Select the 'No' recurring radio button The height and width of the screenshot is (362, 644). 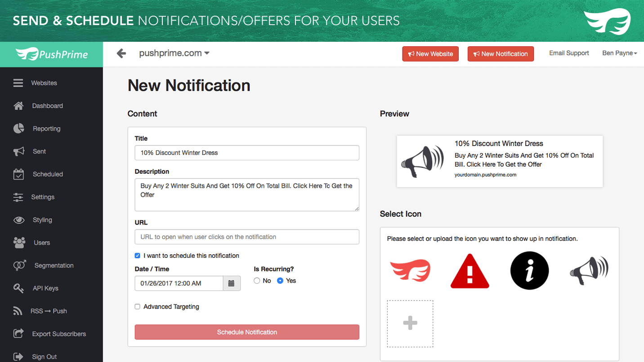click(257, 281)
